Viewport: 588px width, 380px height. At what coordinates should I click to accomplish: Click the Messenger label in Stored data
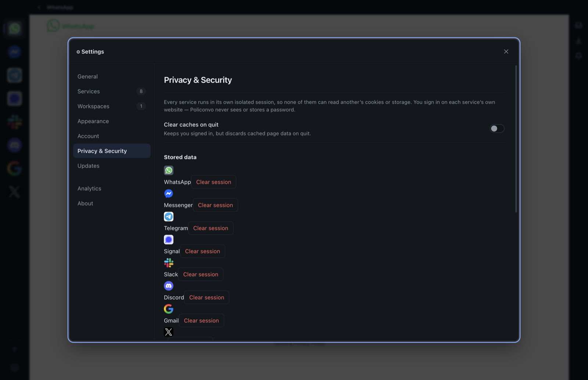(x=178, y=205)
